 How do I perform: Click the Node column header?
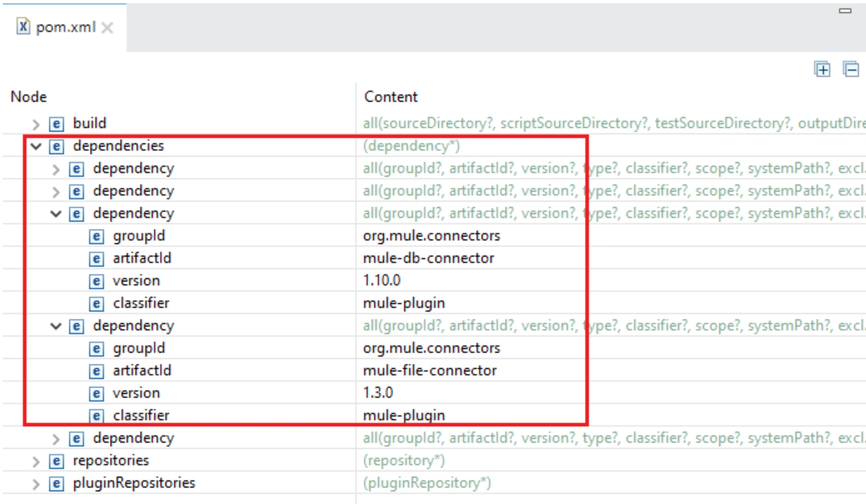[x=29, y=97]
